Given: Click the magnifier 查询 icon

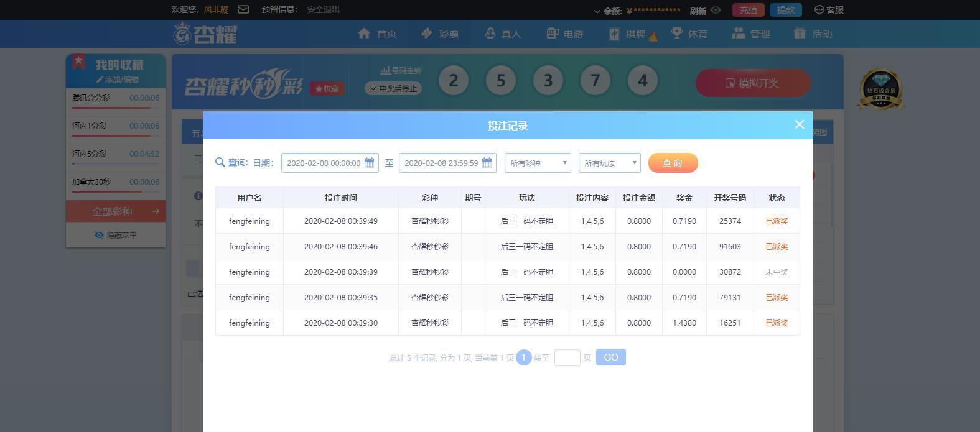Looking at the screenshot, I should (220, 162).
